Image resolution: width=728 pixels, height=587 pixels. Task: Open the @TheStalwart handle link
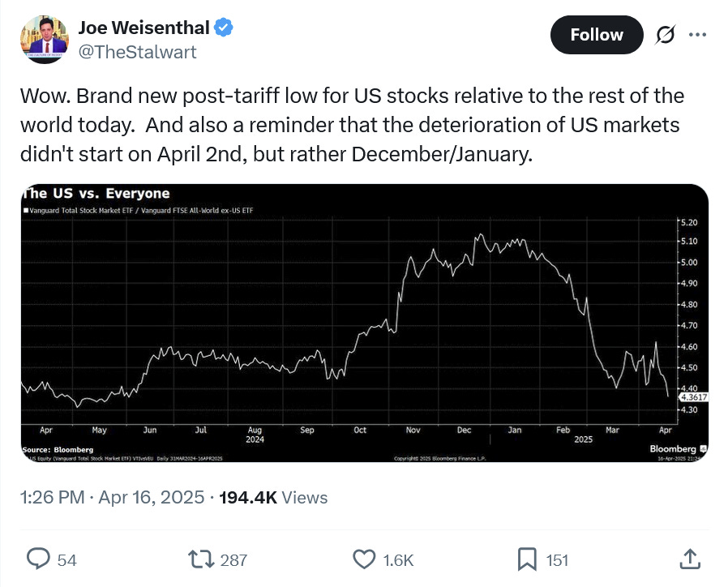pos(138,52)
